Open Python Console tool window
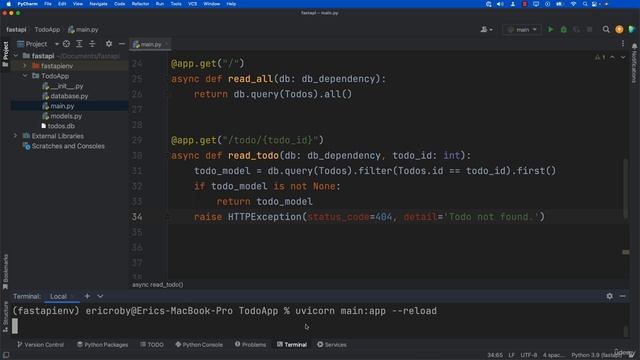The image size is (640, 360). click(x=199, y=344)
